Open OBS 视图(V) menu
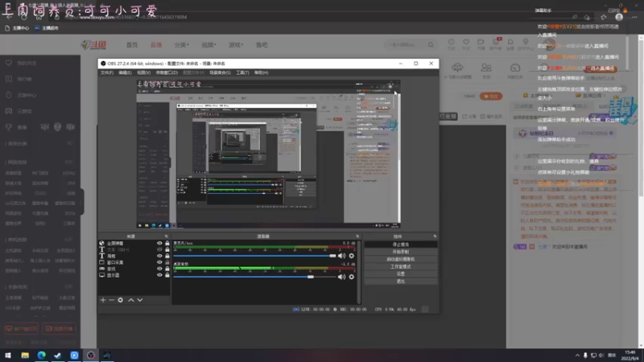644x362 pixels. [x=144, y=72]
